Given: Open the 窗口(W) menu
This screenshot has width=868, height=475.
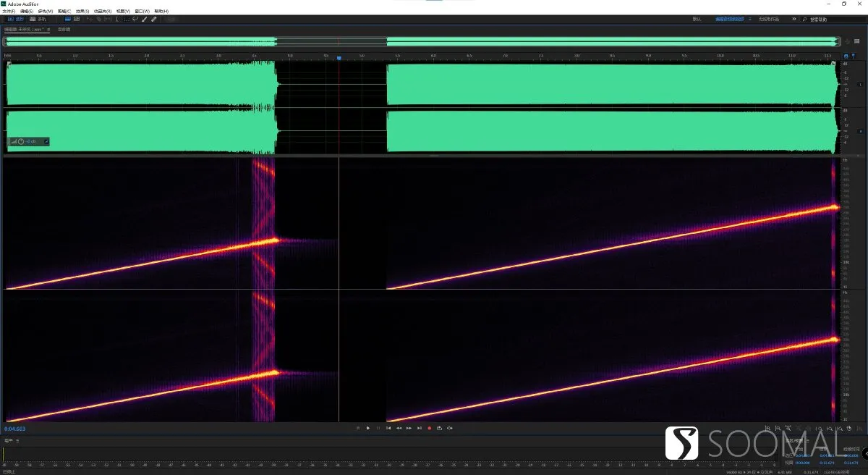Looking at the screenshot, I should point(142,12).
